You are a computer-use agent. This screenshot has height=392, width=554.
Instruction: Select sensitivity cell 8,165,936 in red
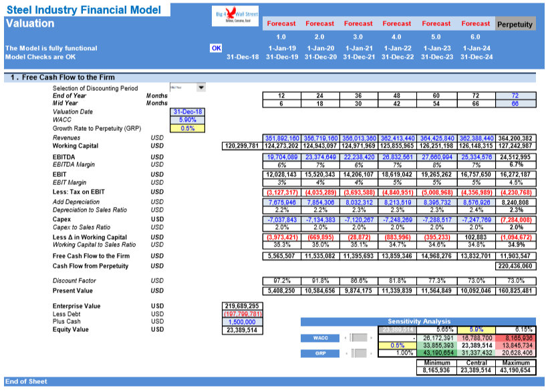coord(516,338)
